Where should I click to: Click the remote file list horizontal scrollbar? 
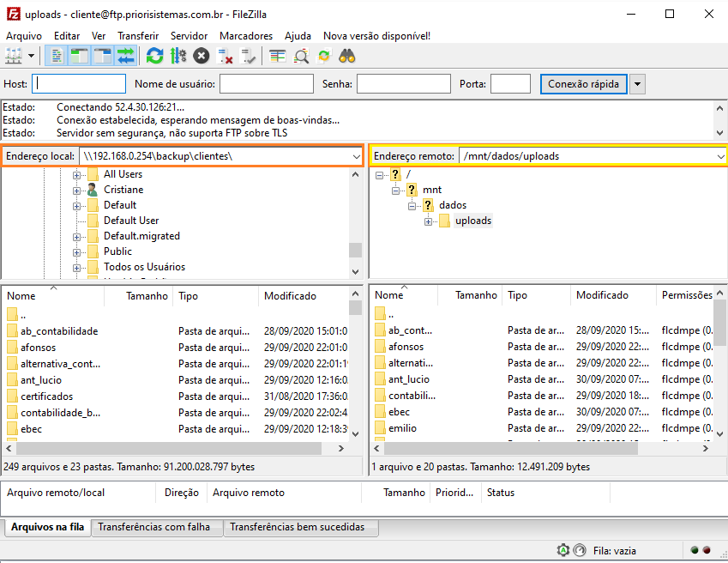(511, 448)
